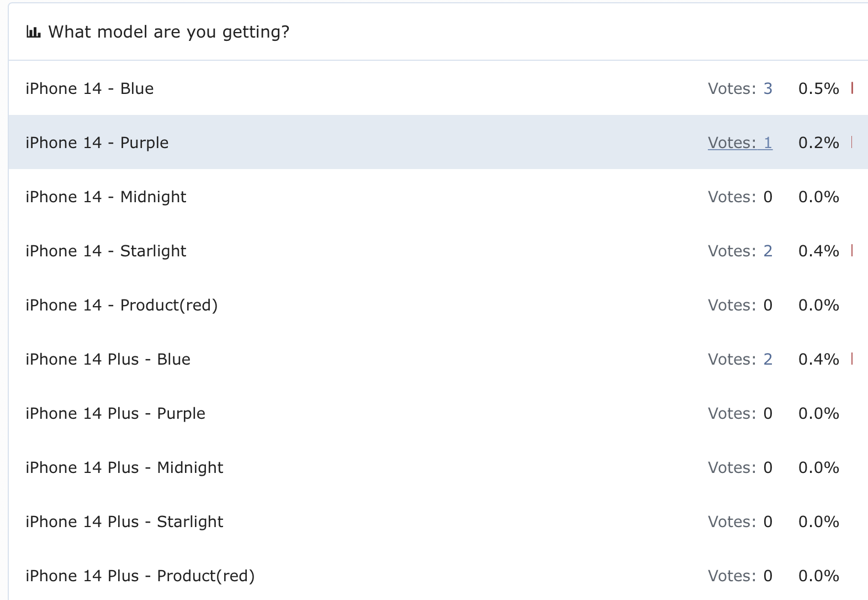Click the red result bar for iPhone 14 Purple
Image resolution: width=868 pixels, height=600 pixels.
point(852,142)
